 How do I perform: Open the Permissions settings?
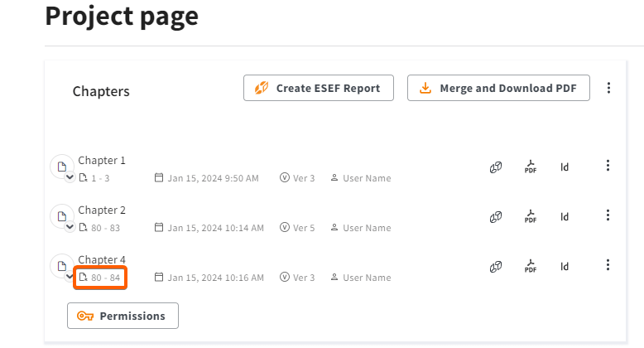123,316
